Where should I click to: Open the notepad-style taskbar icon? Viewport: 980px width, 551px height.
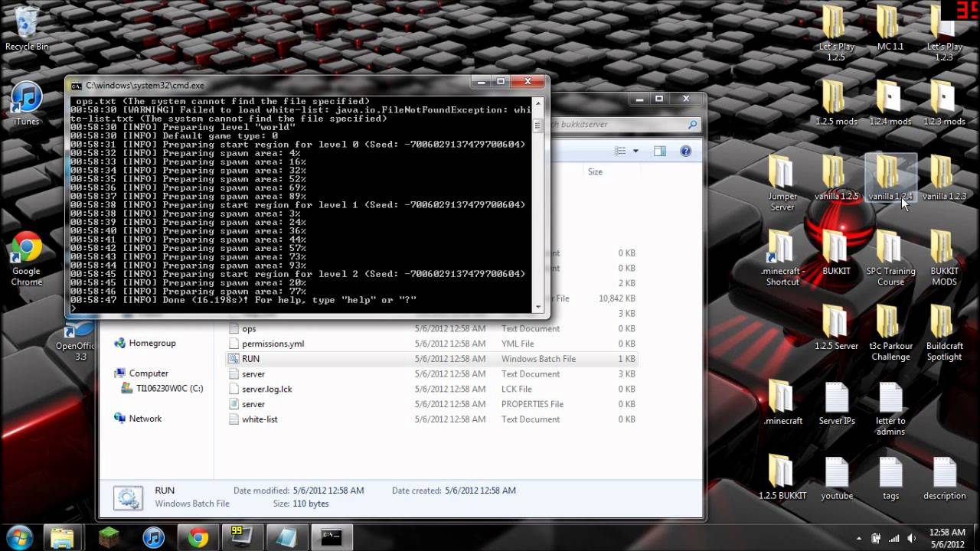coord(287,537)
